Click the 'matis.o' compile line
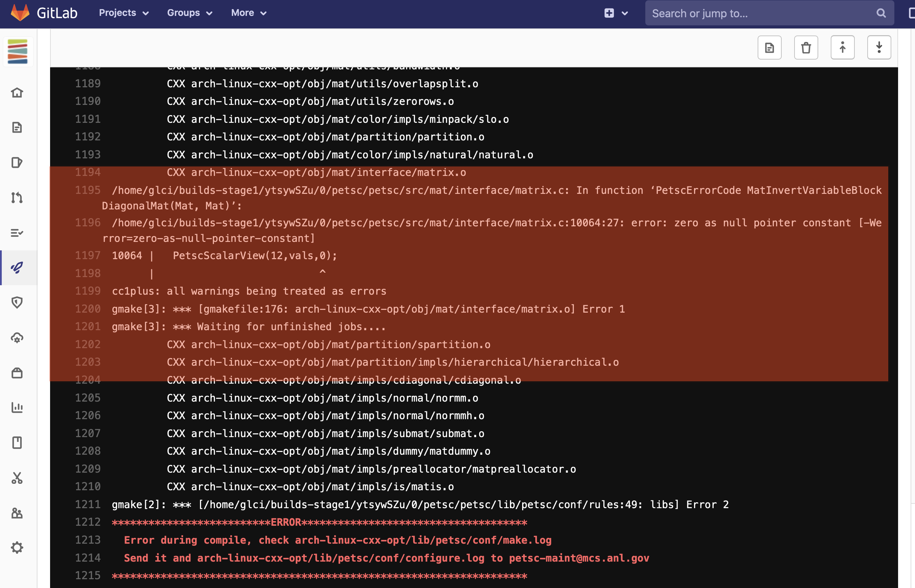 pyautogui.click(x=310, y=487)
